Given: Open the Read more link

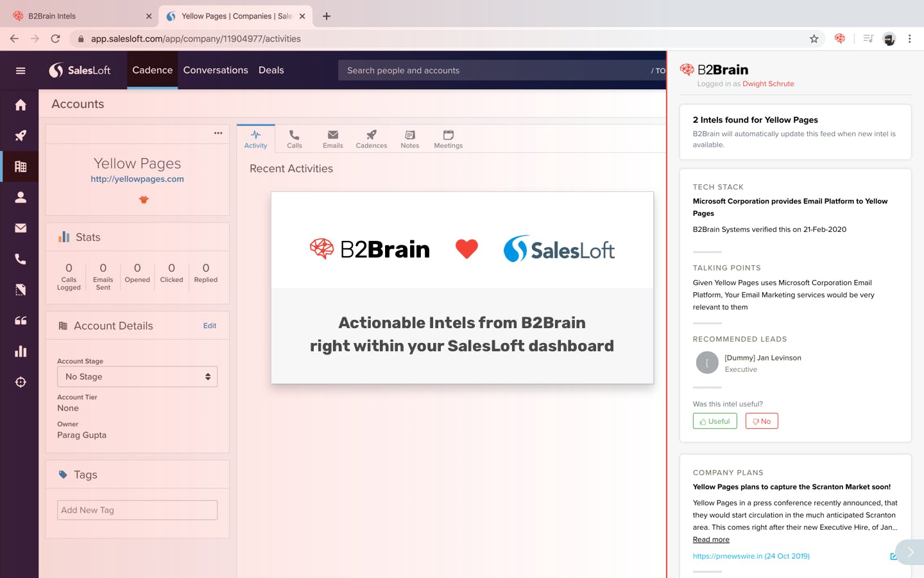Looking at the screenshot, I should (711, 539).
